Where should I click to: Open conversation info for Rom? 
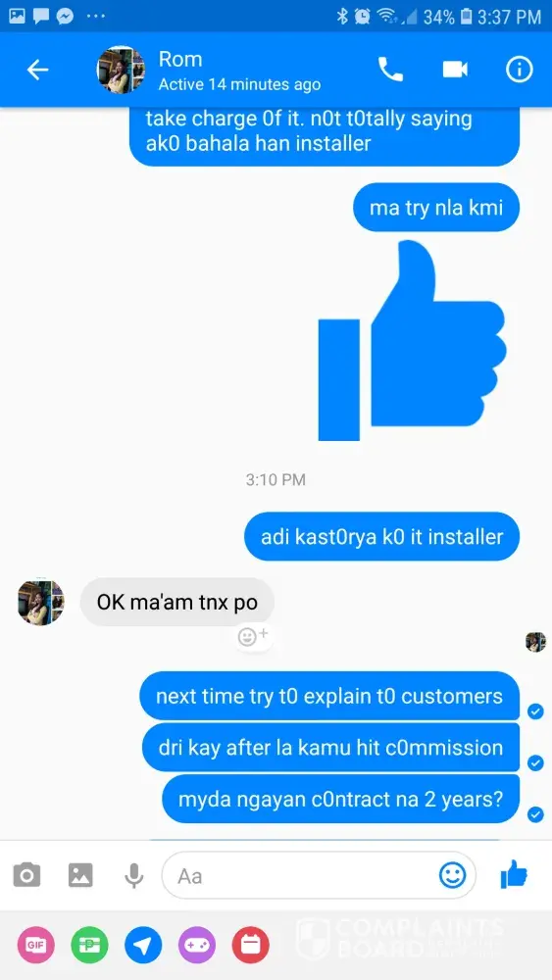(519, 70)
